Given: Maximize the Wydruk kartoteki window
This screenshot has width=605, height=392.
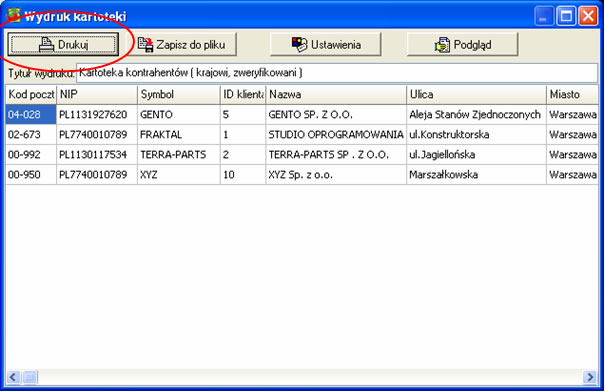Looking at the screenshot, I should (566, 17).
